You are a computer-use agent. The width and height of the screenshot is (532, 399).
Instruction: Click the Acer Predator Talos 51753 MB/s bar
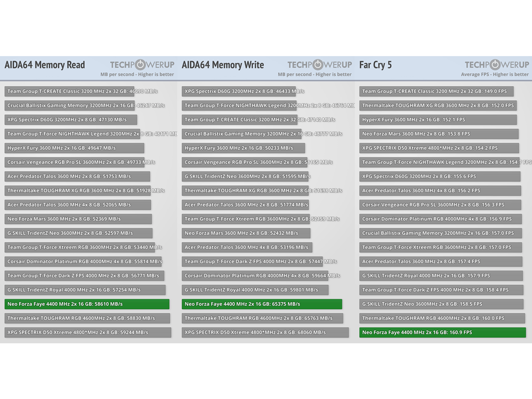pos(77,176)
